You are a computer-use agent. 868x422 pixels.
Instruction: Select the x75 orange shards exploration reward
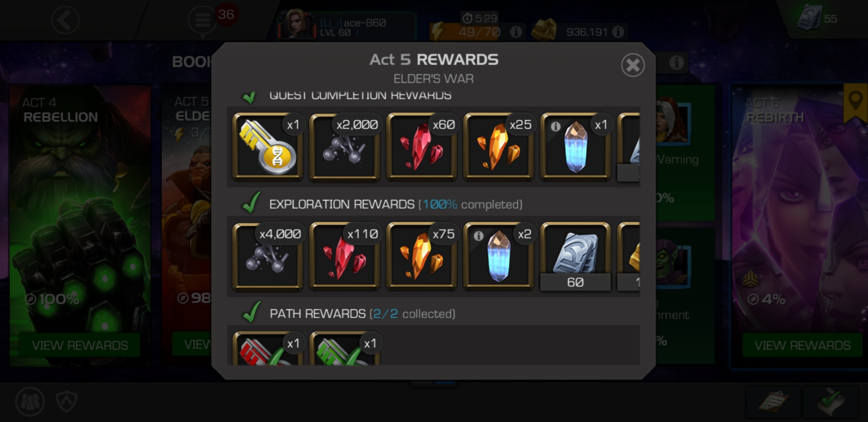[421, 256]
